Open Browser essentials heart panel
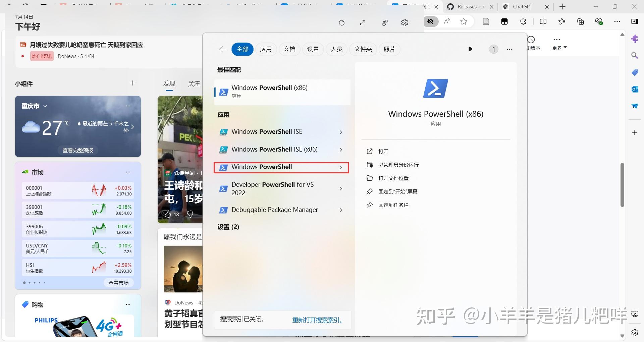This screenshot has height=342, width=644. pos(599,21)
